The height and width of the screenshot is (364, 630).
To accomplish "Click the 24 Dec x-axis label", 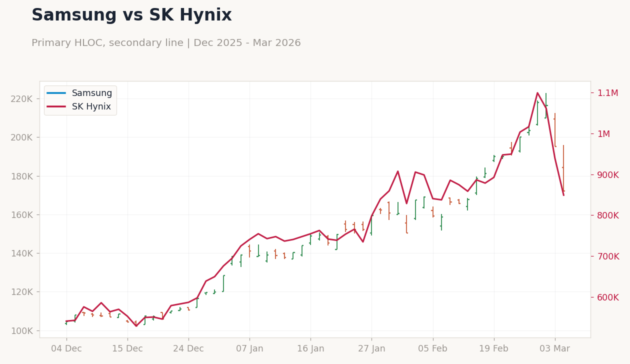I will (x=188, y=349).
